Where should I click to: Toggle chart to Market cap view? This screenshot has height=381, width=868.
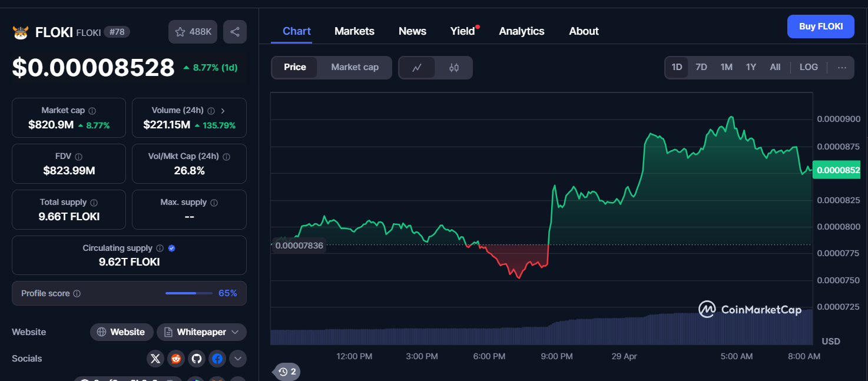355,67
